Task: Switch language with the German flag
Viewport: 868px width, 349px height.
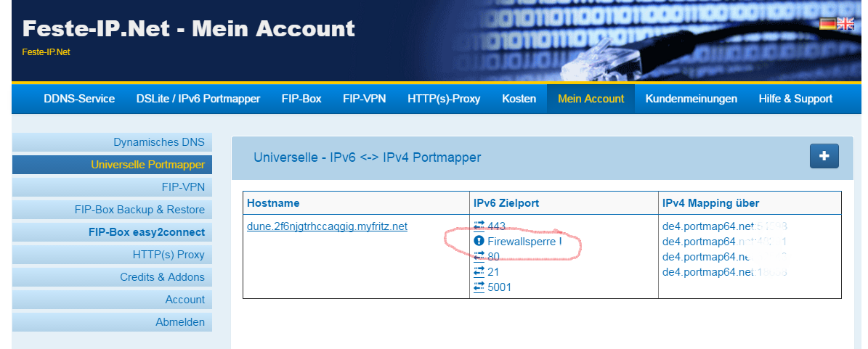Action: (x=827, y=23)
